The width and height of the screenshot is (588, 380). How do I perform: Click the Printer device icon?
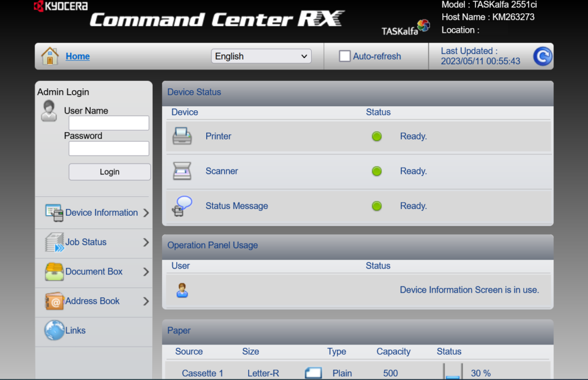[182, 136]
